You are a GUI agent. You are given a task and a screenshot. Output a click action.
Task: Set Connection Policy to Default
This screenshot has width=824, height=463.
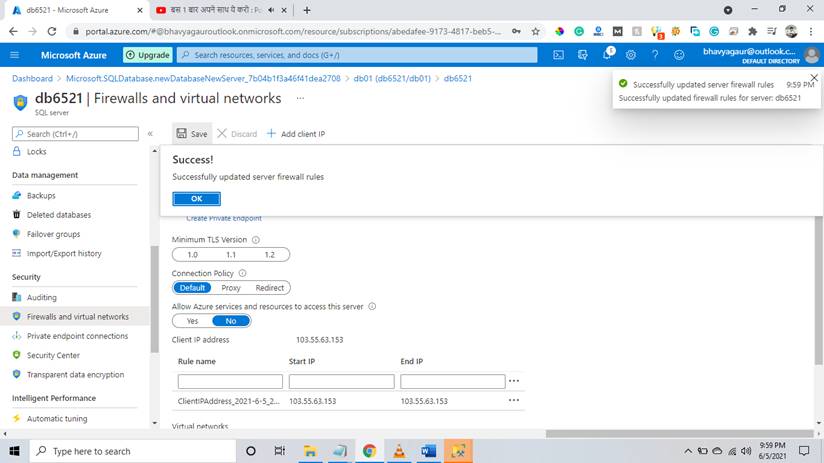coord(192,287)
